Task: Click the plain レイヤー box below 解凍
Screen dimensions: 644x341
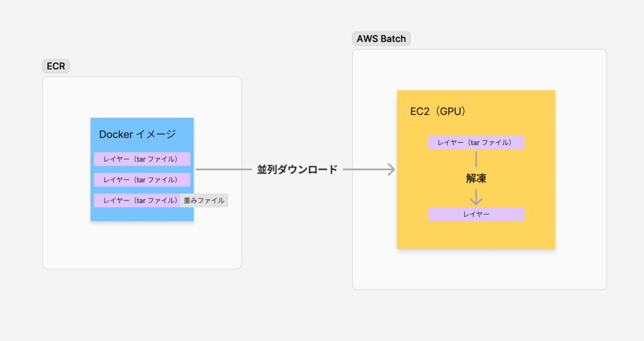Action: click(x=476, y=214)
